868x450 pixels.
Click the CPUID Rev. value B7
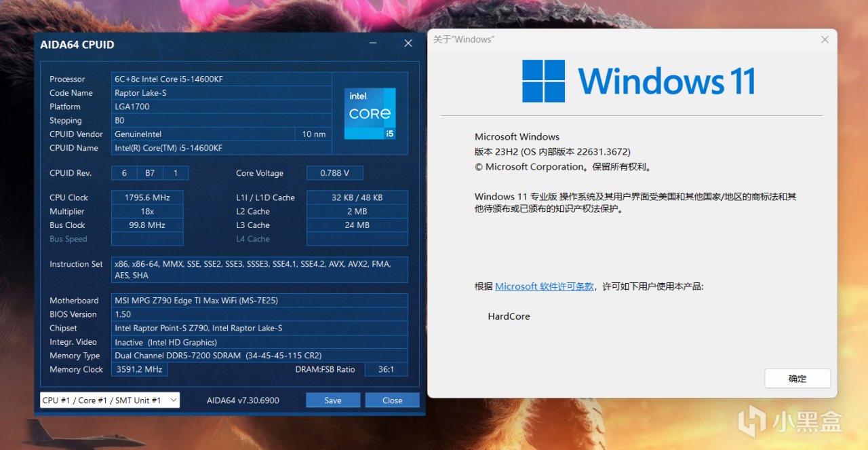[x=150, y=173]
